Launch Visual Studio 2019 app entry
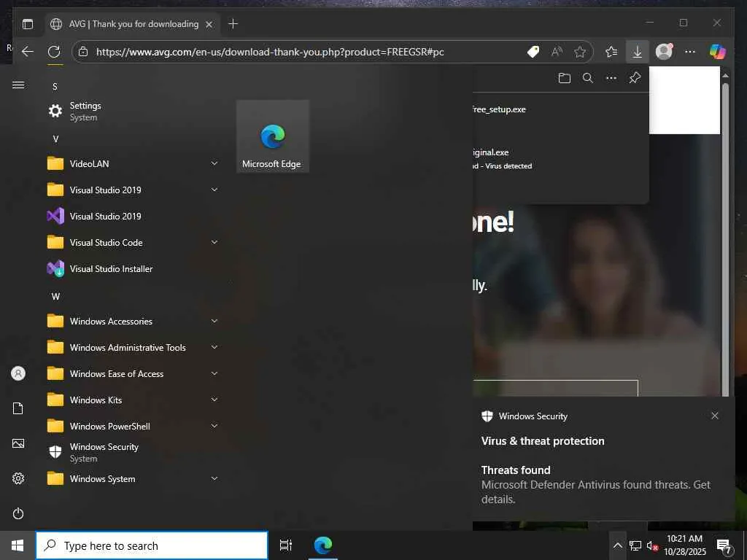Image resolution: width=747 pixels, height=560 pixels. pyautogui.click(x=133, y=216)
